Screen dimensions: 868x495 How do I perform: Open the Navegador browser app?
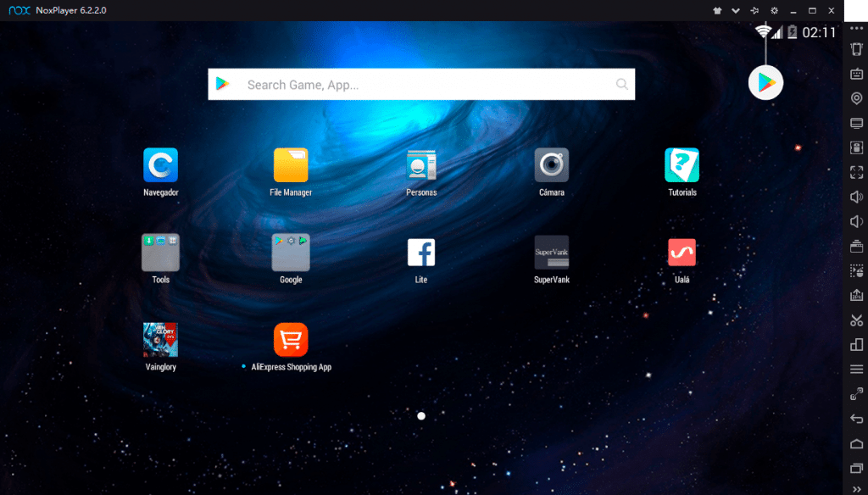point(160,165)
